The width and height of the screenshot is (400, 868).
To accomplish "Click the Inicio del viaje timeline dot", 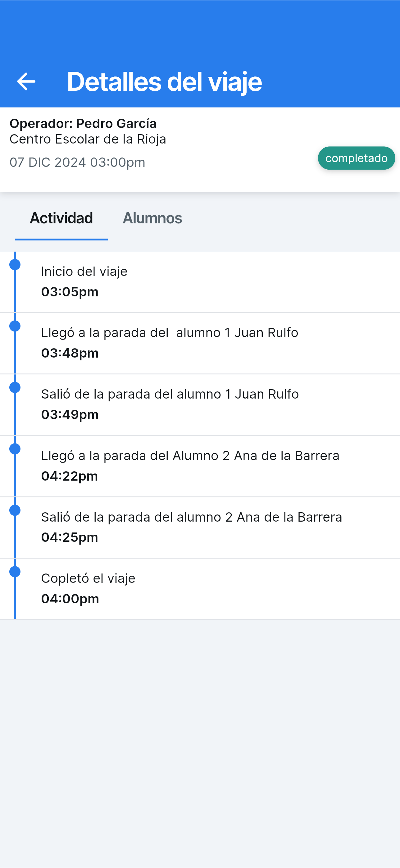I will [15, 265].
